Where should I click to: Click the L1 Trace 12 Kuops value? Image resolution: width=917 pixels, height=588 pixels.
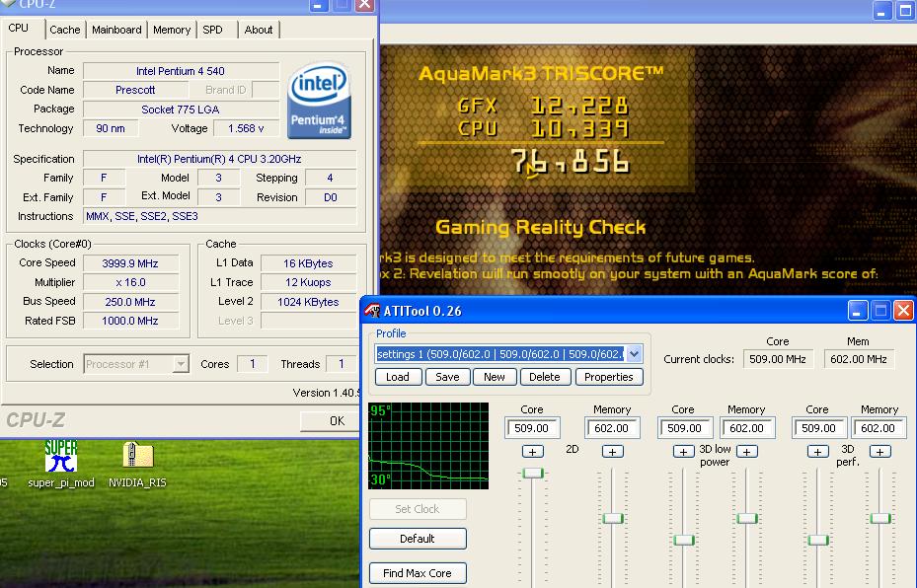pos(308,282)
